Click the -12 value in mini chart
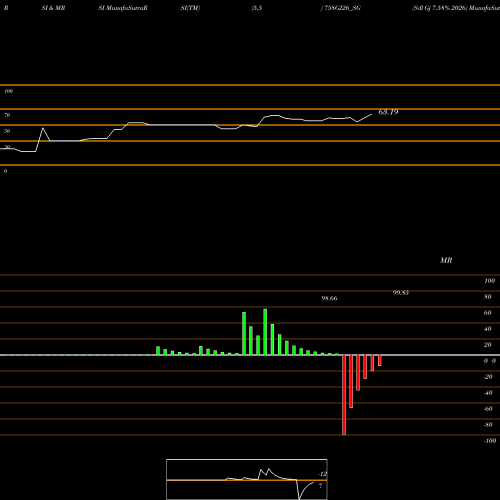500x500 pixels. (322, 474)
